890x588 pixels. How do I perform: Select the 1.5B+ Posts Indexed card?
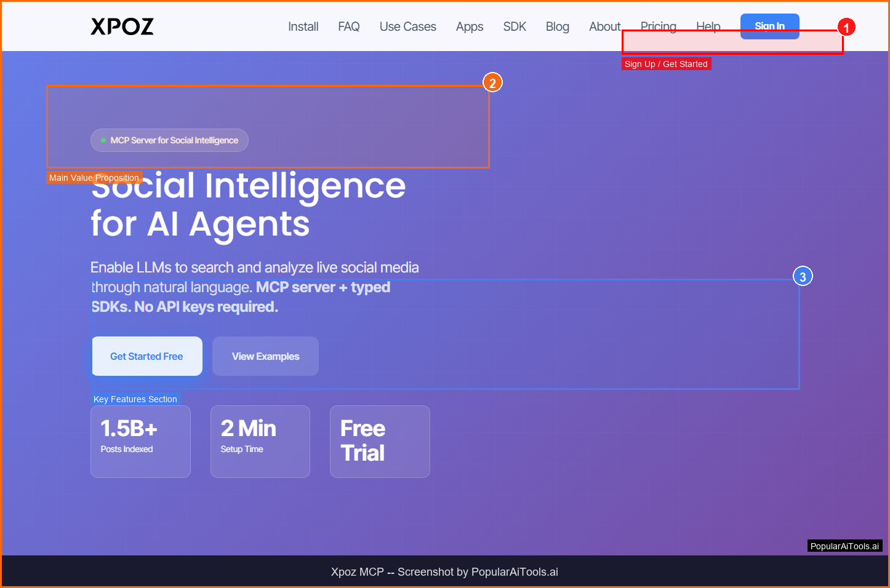(x=140, y=441)
